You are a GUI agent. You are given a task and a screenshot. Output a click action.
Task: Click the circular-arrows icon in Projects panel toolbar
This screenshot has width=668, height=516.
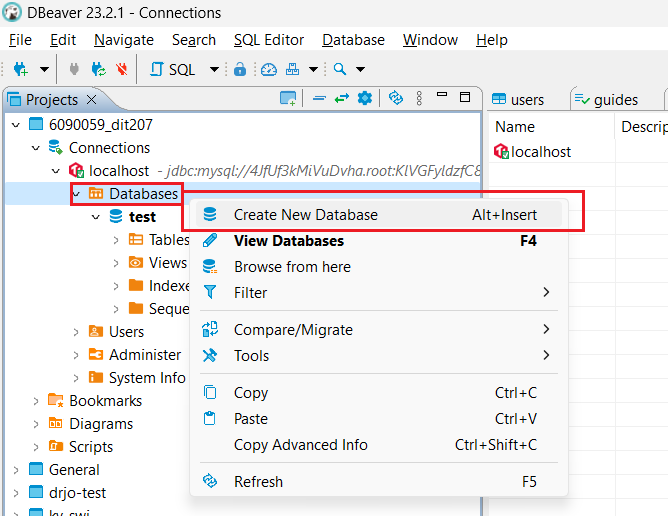coord(396,98)
